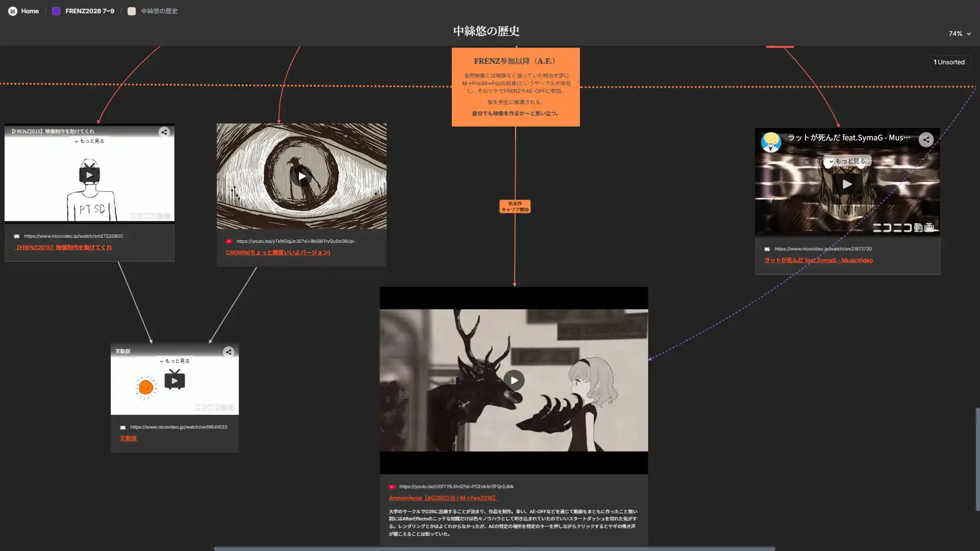Open the CROWN(ちょっと画質いいよバージョン) link
The image size is (980, 551).
pos(278,253)
